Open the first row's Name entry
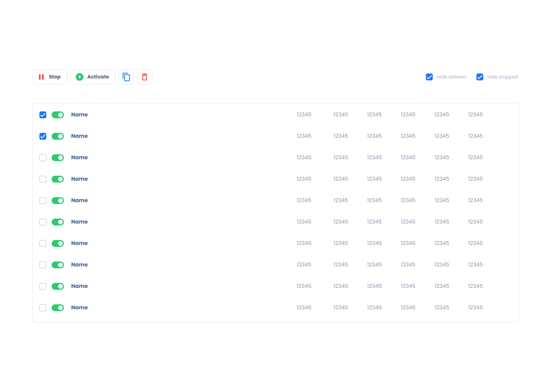The height and width of the screenshot is (392, 551). point(80,114)
